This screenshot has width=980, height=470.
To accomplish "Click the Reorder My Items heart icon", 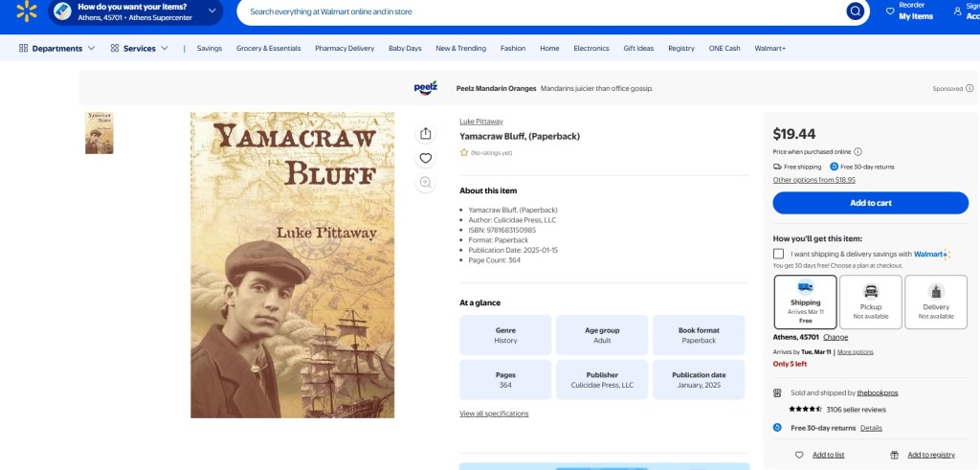I will pos(890,11).
